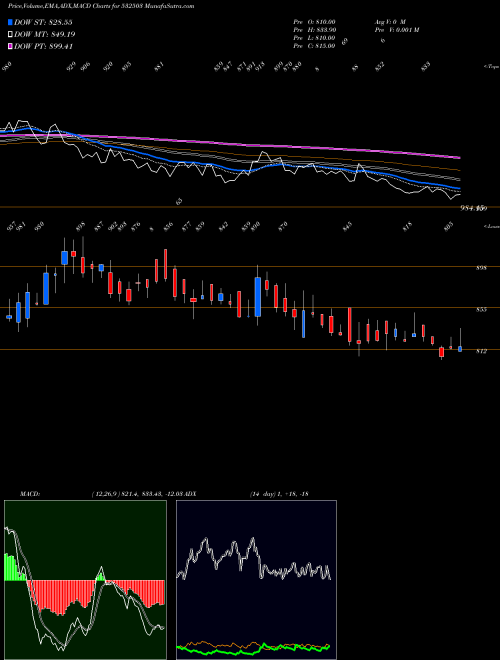Click the last blue candlestick at chart end

point(460,349)
